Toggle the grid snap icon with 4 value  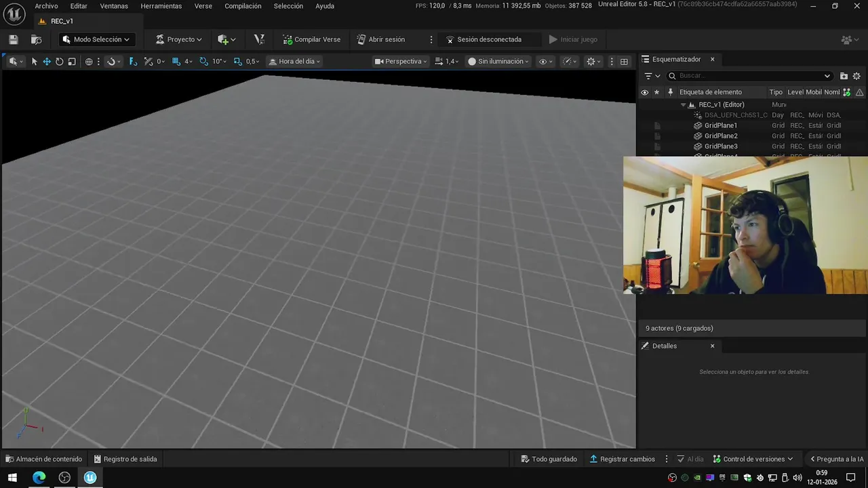[x=176, y=61]
